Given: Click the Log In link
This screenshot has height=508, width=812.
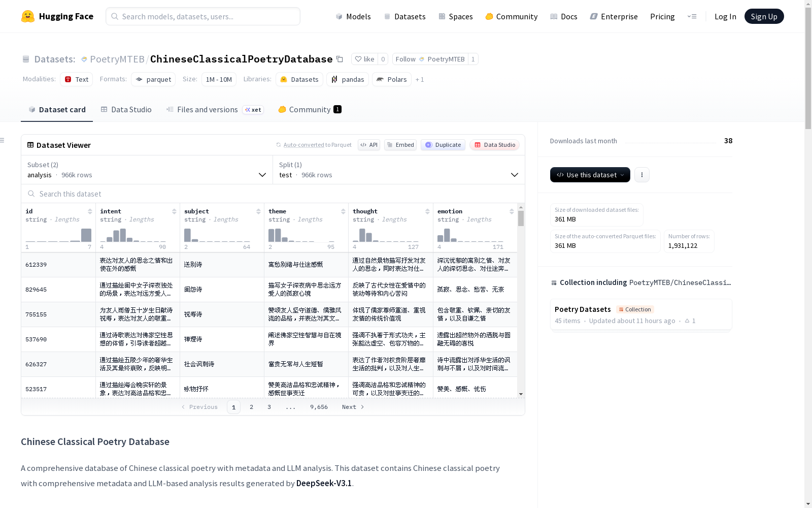Looking at the screenshot, I should [725, 16].
